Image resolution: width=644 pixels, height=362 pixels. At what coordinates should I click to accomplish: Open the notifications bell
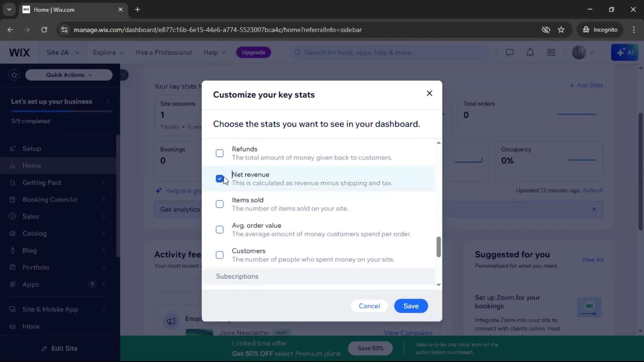[x=530, y=53]
